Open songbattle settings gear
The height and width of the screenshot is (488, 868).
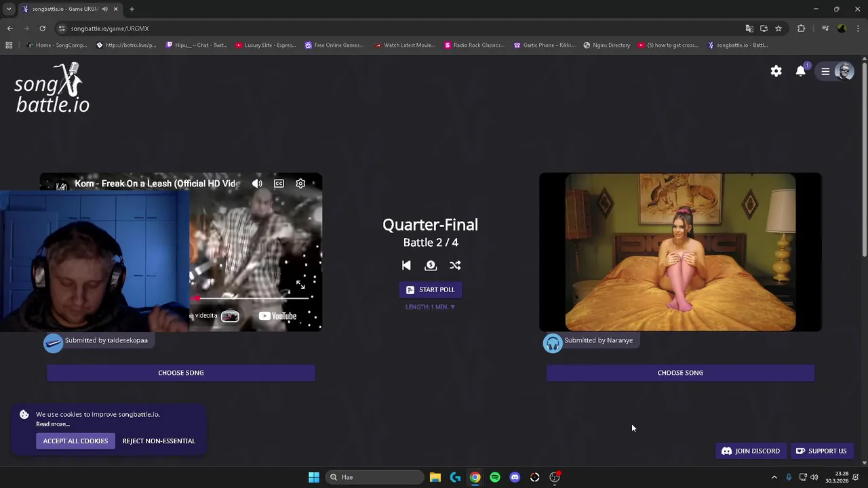tap(776, 71)
